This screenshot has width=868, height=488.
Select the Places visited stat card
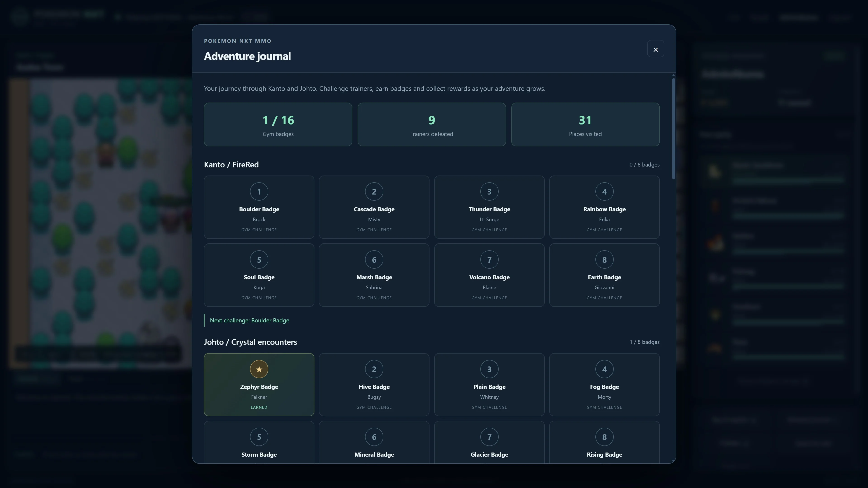(x=585, y=125)
